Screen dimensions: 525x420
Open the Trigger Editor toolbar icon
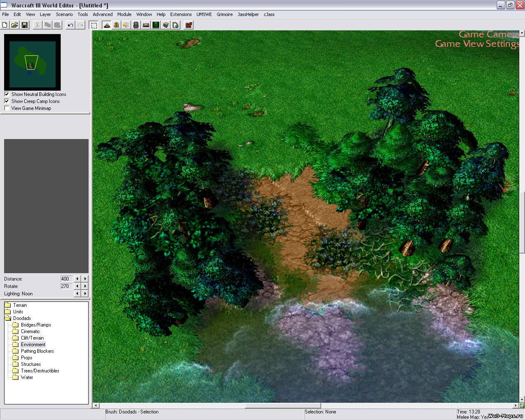(x=116, y=25)
